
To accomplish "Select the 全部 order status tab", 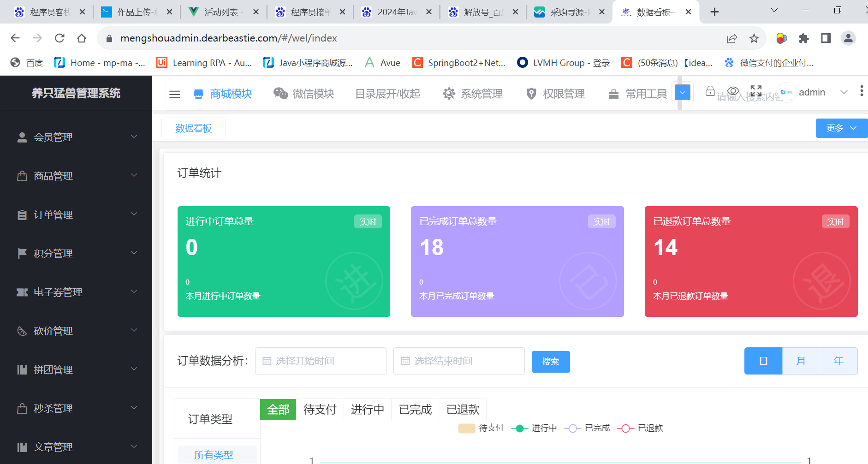I will point(278,410).
